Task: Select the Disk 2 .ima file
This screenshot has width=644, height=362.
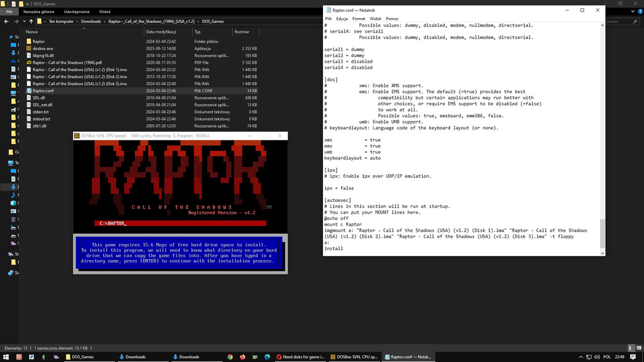Action: 79,77
